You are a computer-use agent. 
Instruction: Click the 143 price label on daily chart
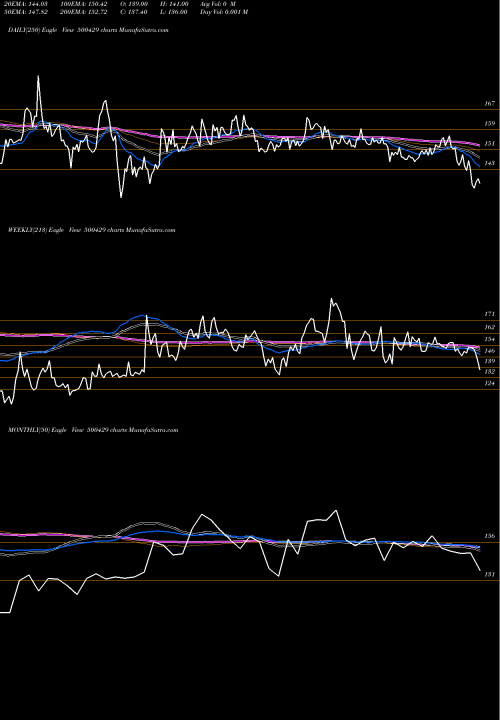(489, 163)
